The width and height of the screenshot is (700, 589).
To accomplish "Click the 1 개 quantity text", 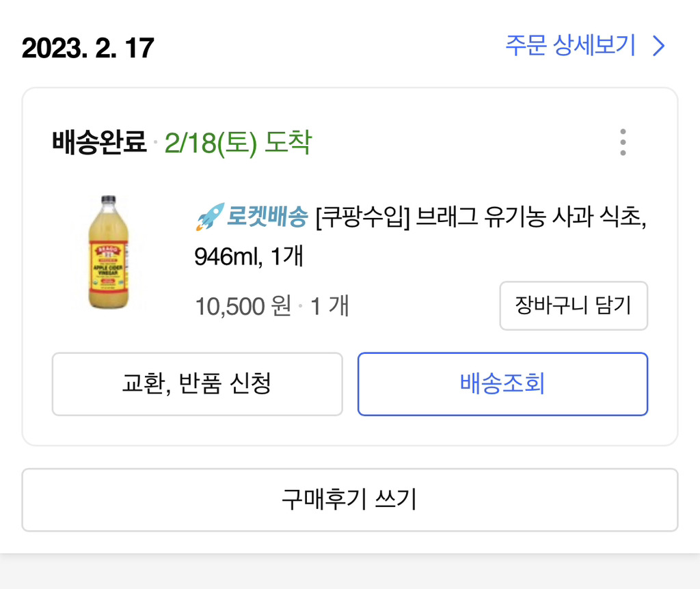I will (329, 305).
